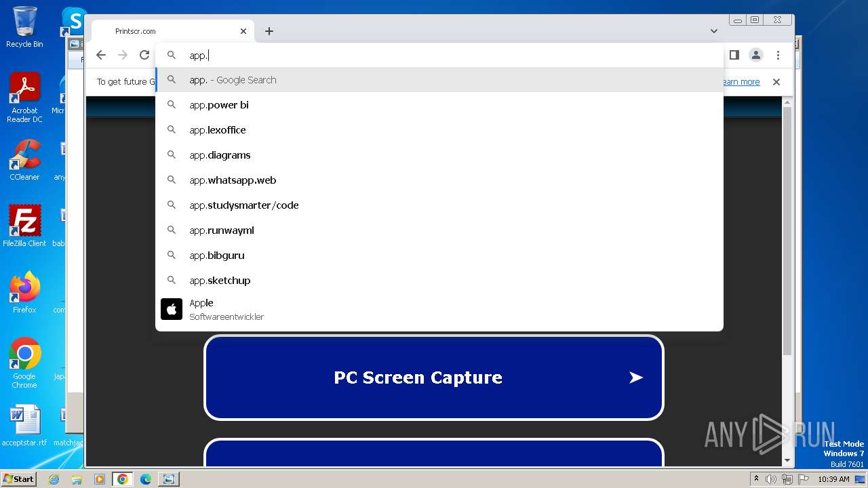The image size is (868, 488).
Task: Click the Apple logo icon in suggestions
Action: 172,309
